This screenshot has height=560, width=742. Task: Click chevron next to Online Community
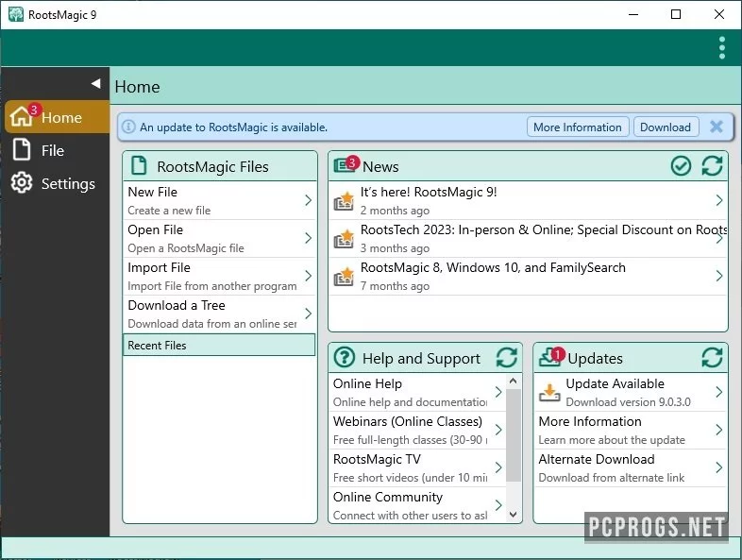click(x=498, y=505)
